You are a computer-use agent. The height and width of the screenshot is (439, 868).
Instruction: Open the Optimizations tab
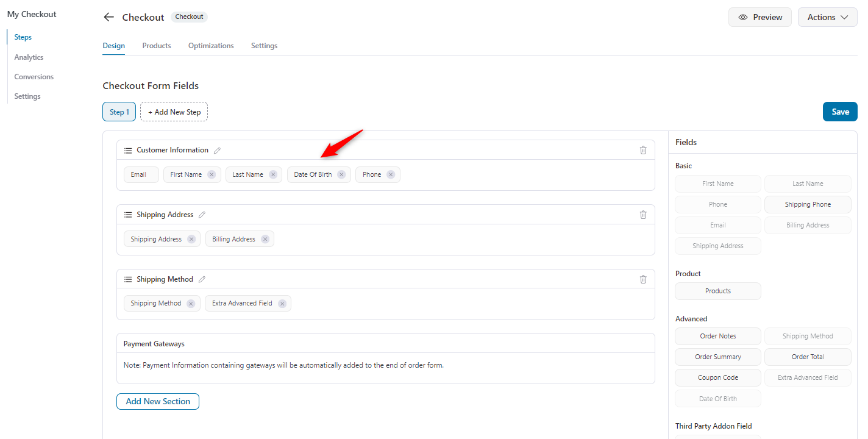click(211, 46)
